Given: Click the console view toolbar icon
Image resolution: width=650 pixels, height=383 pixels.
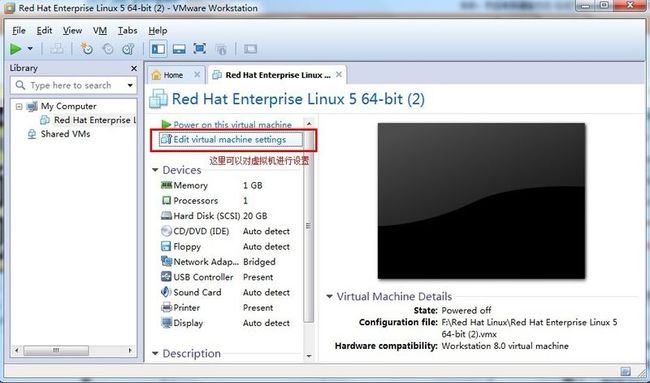Looking at the screenshot, I should click(250, 49).
